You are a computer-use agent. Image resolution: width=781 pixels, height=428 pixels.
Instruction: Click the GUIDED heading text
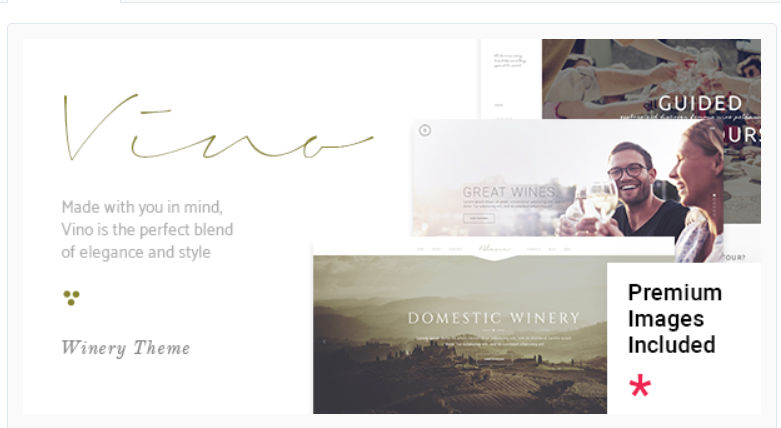tap(700, 104)
